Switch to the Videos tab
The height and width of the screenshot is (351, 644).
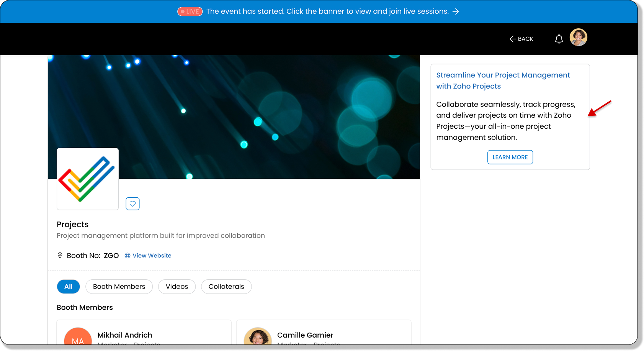(177, 287)
